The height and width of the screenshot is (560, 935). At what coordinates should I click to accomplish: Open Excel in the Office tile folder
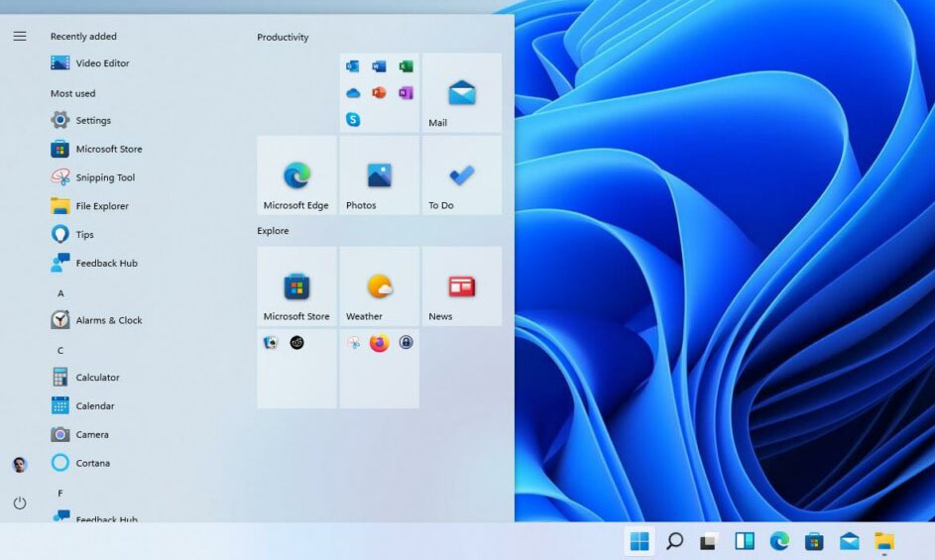(407, 66)
